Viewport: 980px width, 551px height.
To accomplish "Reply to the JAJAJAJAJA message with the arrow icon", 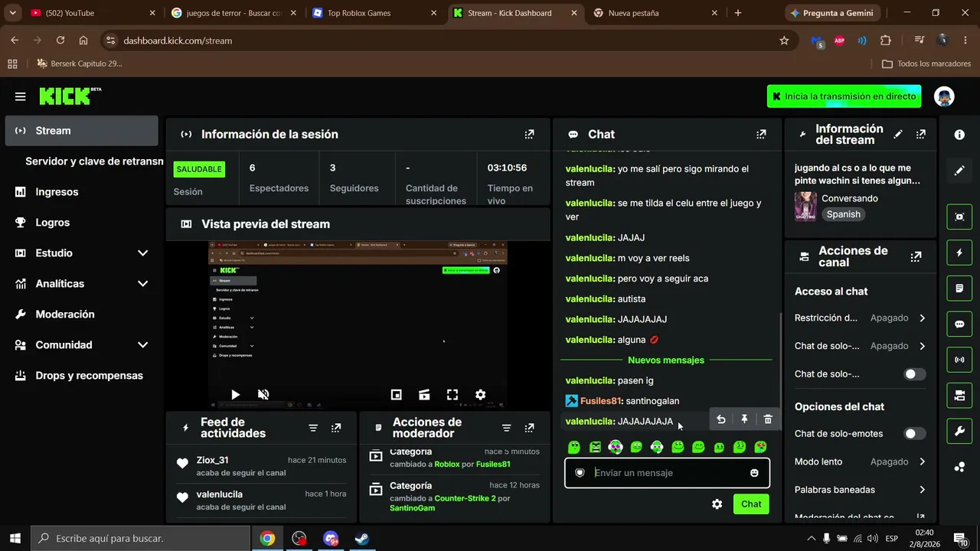I will 720,419.
